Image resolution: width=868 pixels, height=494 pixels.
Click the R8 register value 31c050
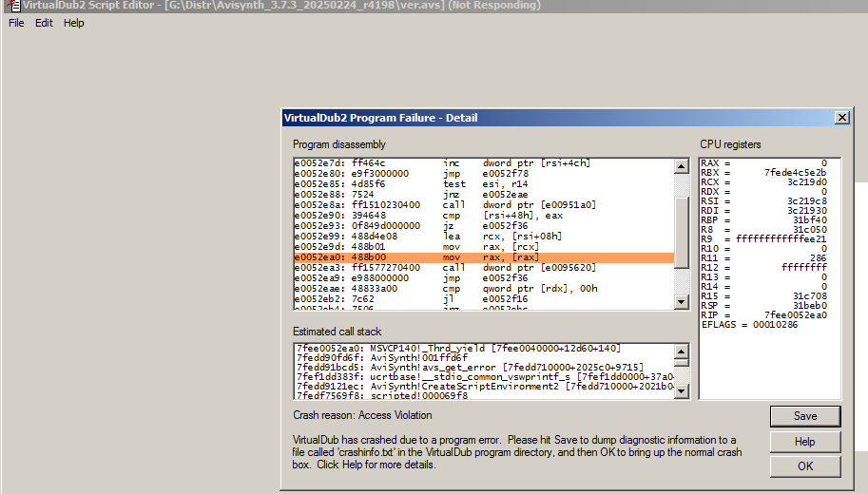coord(810,230)
